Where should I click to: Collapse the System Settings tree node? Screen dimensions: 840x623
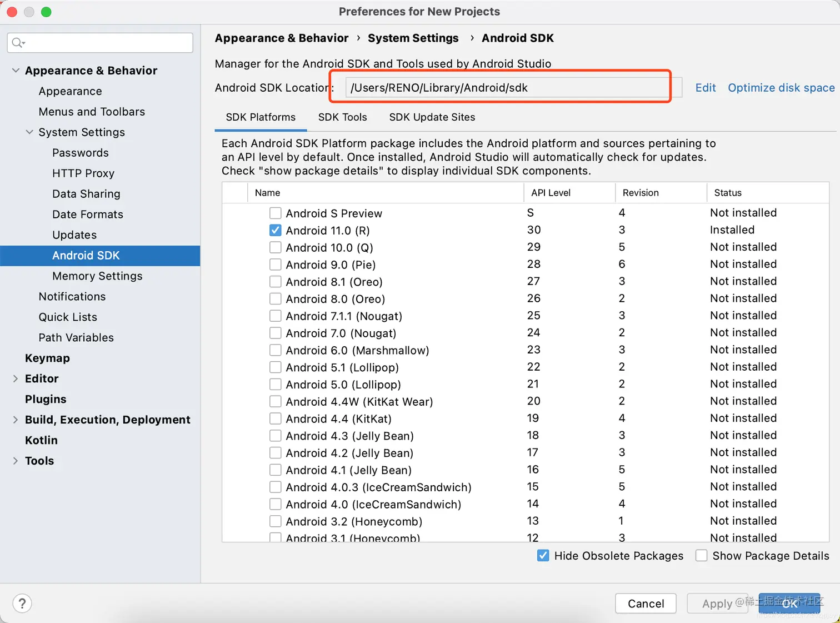tap(29, 132)
